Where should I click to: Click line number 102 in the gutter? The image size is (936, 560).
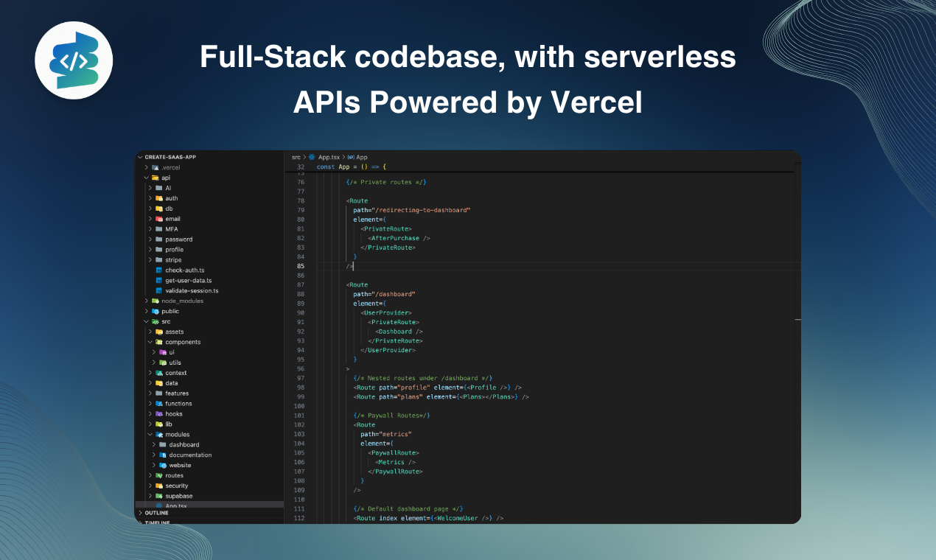[299, 424]
